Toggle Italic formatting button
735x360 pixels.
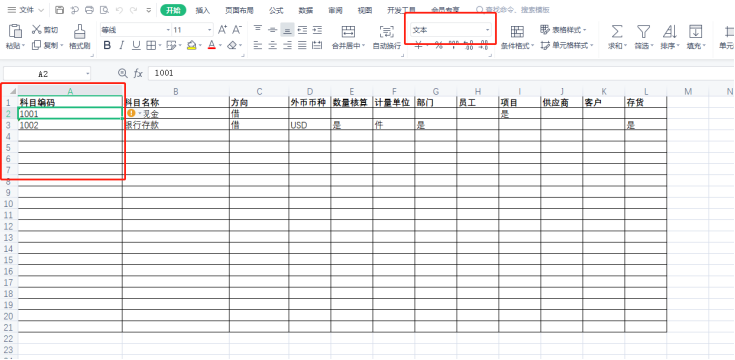click(121, 45)
